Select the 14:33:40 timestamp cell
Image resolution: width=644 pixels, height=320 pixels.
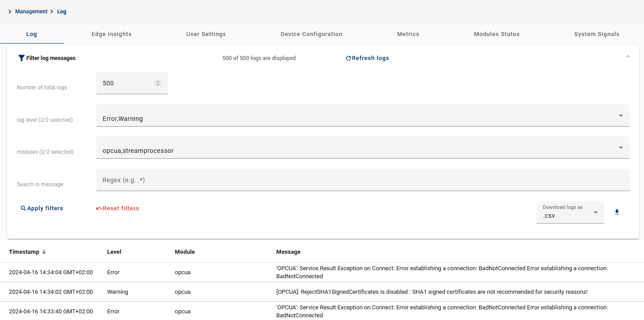coord(51,312)
